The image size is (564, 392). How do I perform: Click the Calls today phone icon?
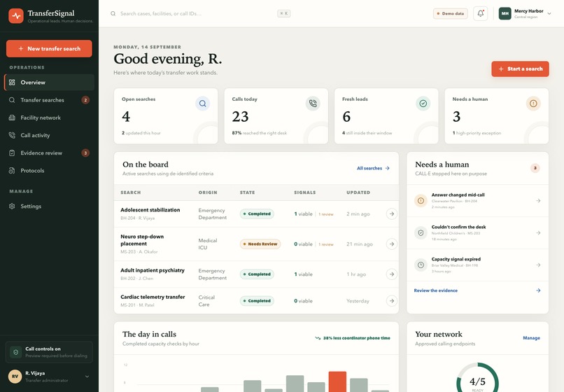pyautogui.click(x=313, y=104)
